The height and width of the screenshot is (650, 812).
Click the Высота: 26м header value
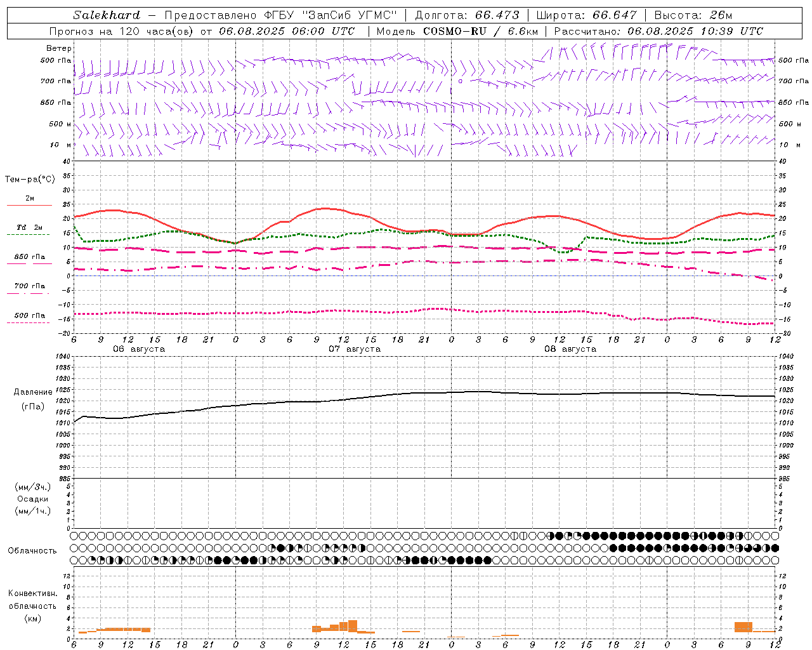693,15
